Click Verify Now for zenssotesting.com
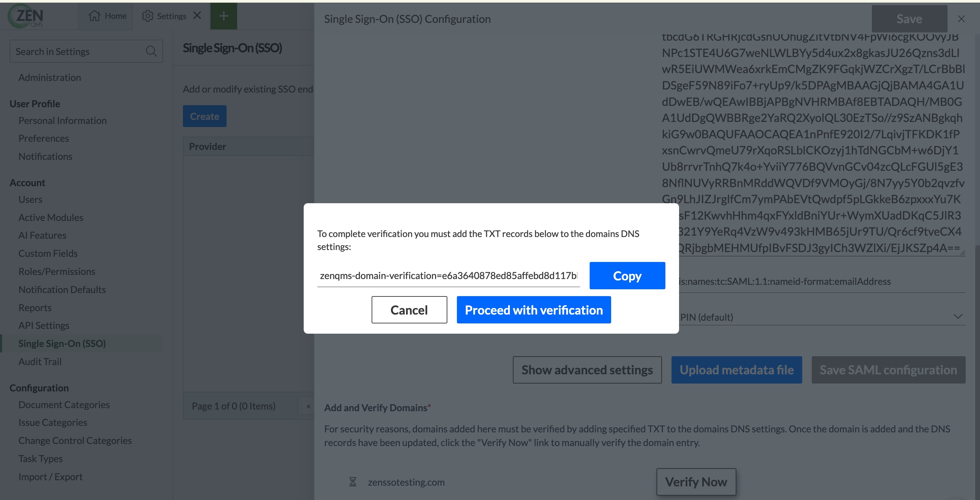Screen dimensions: 980x500 [x=696, y=482]
